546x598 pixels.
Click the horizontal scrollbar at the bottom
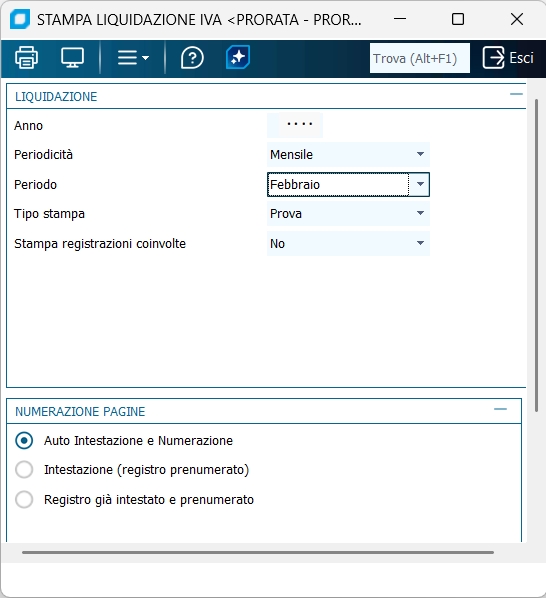[x=258, y=552]
